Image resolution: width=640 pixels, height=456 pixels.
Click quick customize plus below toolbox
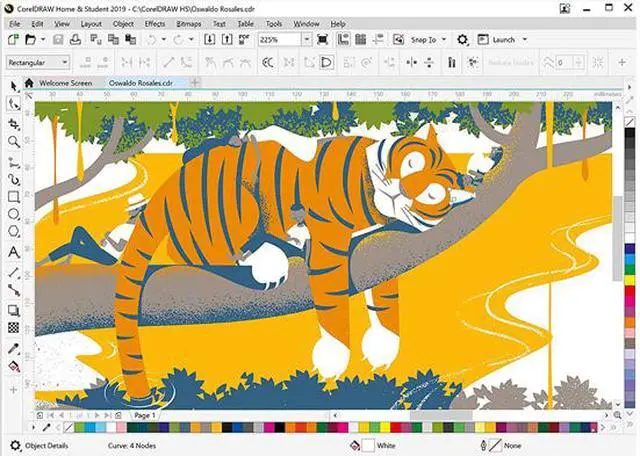coord(13,390)
